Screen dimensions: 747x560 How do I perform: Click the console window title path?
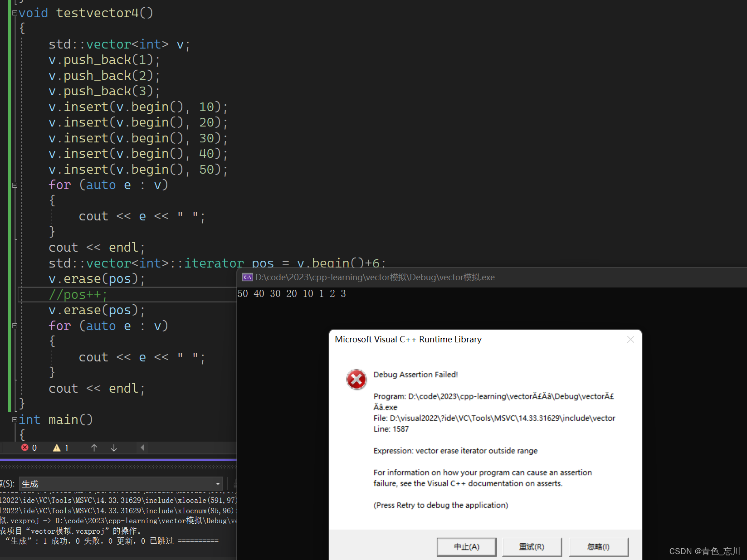(x=375, y=277)
